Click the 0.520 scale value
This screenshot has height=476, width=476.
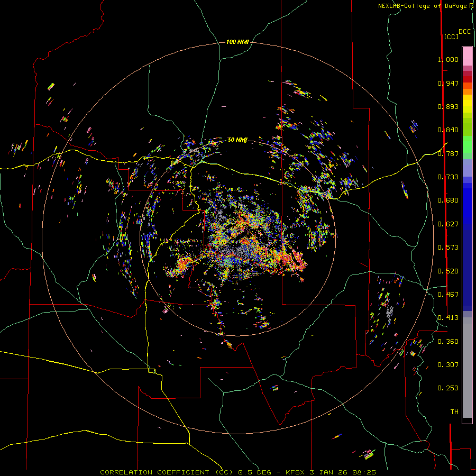tap(448, 271)
